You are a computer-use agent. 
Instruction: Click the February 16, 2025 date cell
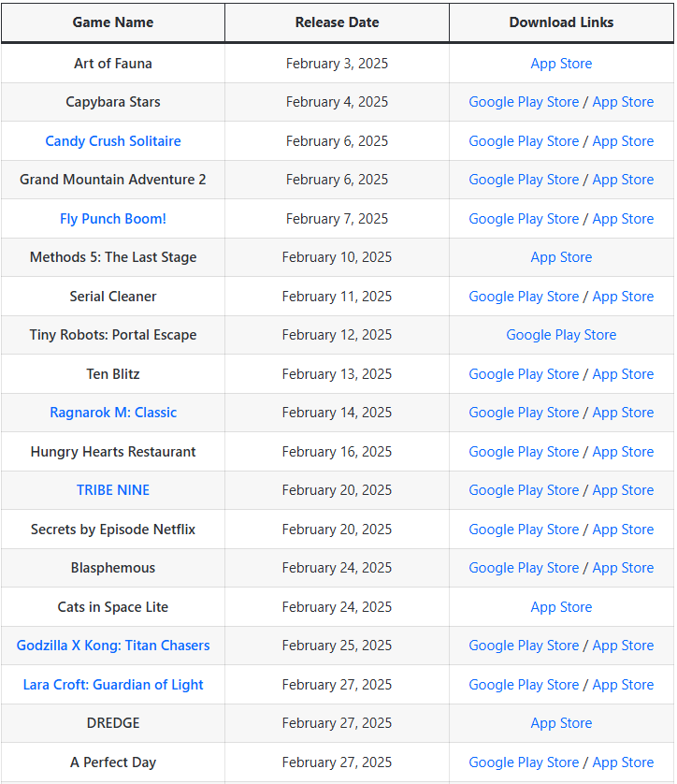coord(337,452)
